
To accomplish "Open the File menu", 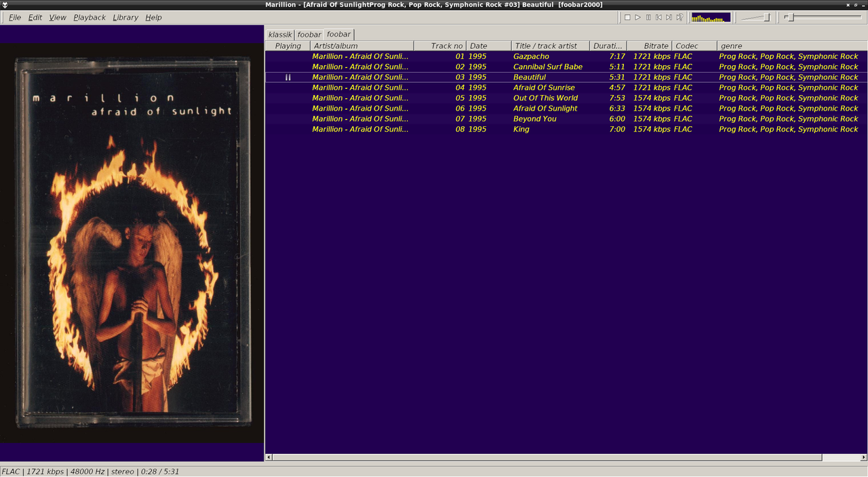I will click(15, 18).
